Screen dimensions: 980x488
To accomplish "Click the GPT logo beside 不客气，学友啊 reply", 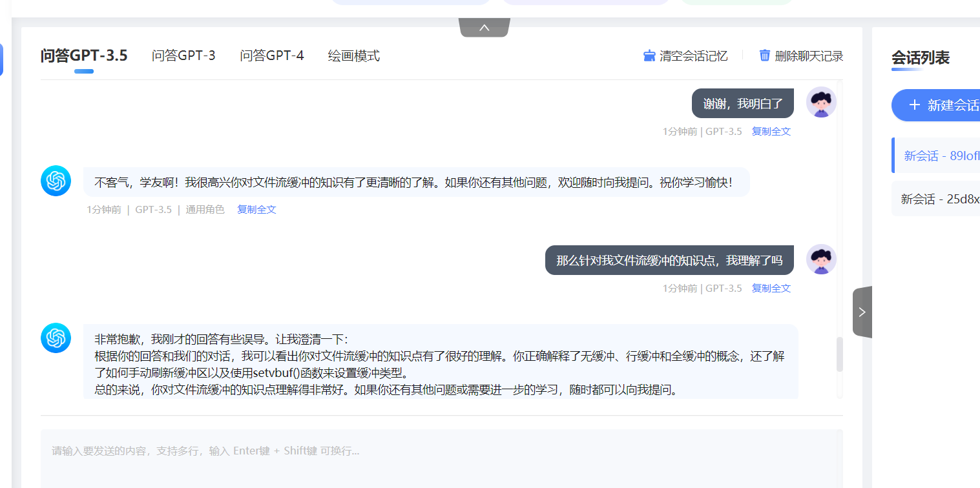I will tap(56, 181).
